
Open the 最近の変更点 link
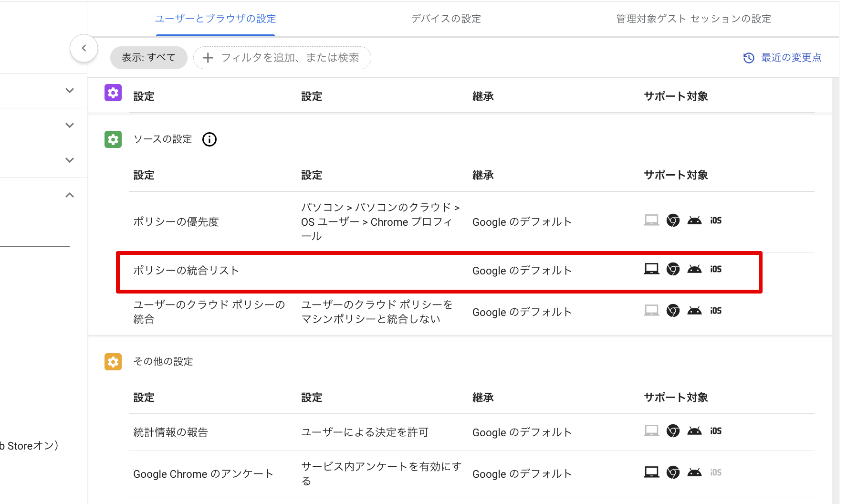(x=791, y=58)
